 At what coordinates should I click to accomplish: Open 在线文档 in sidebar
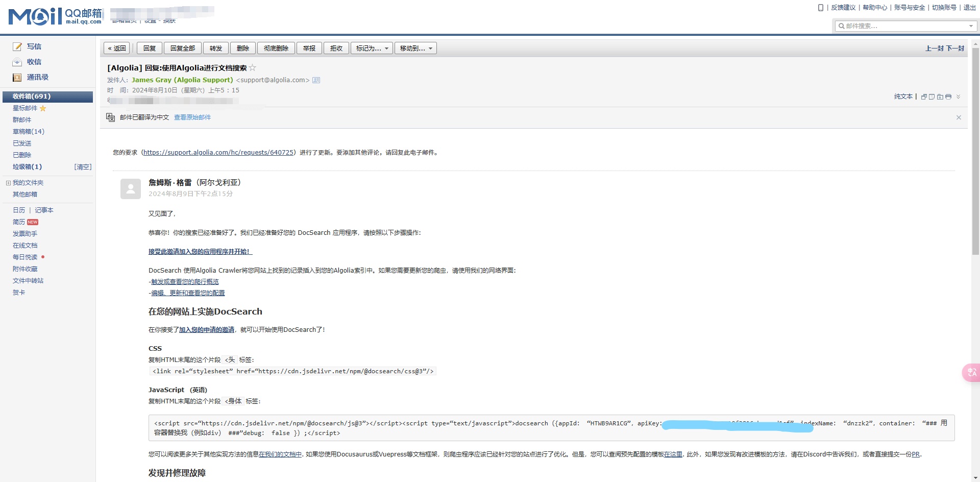point(25,246)
